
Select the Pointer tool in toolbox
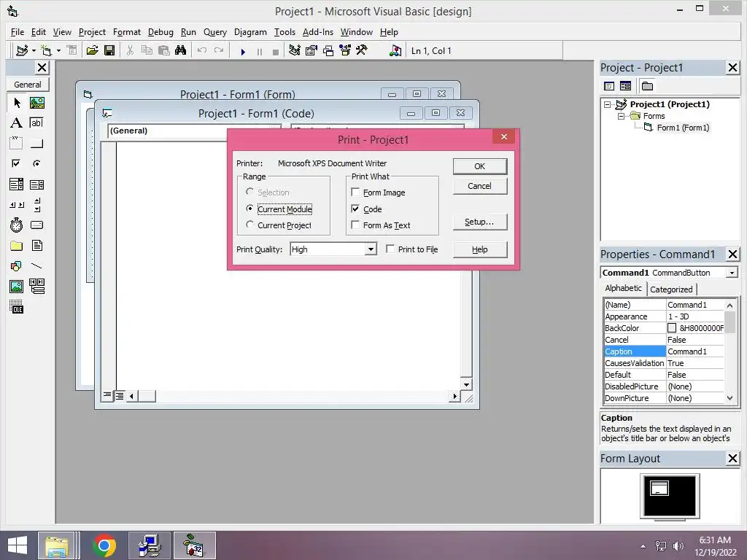17,102
